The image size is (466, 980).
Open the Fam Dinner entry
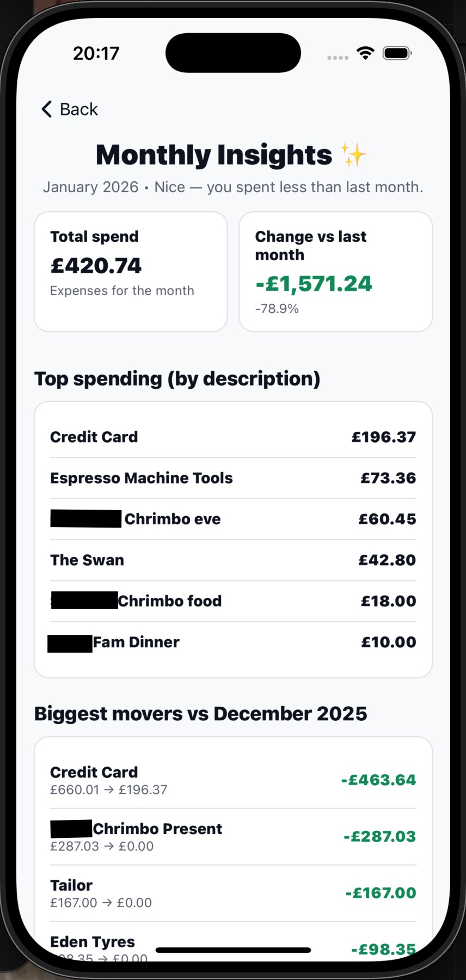coord(233,642)
